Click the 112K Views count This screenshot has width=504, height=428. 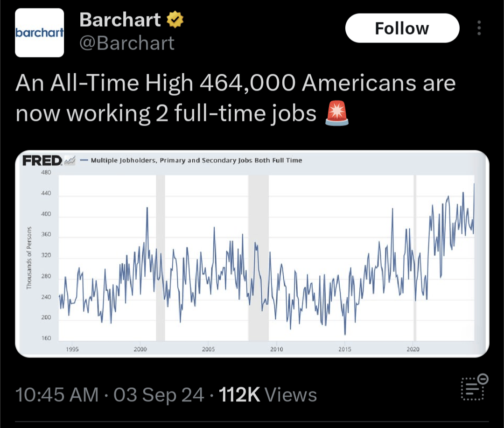pyautogui.click(x=268, y=394)
